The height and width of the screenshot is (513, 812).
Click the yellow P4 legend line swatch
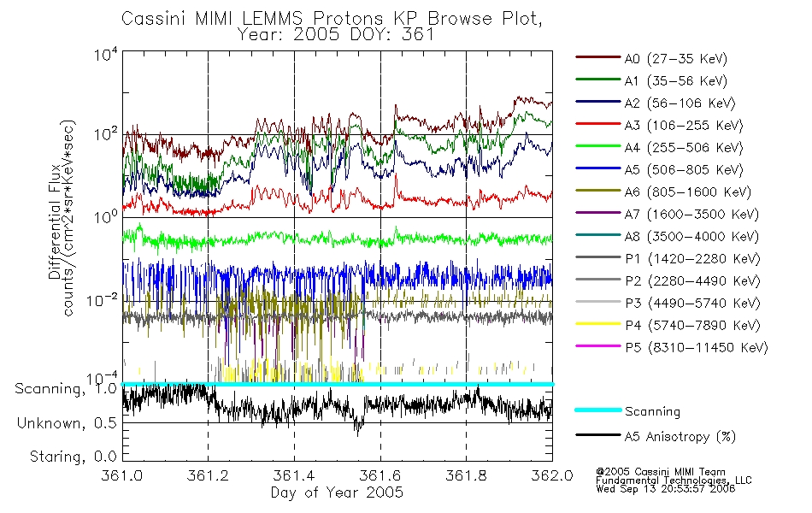(x=598, y=323)
